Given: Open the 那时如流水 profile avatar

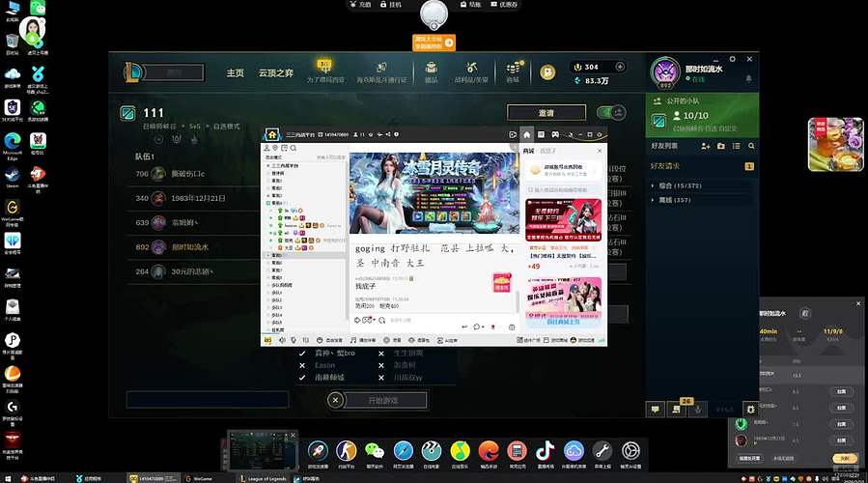Looking at the screenshot, I should [665, 72].
